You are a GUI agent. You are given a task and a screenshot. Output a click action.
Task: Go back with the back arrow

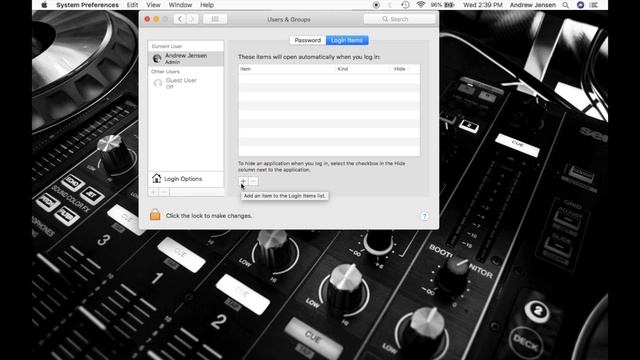point(180,19)
